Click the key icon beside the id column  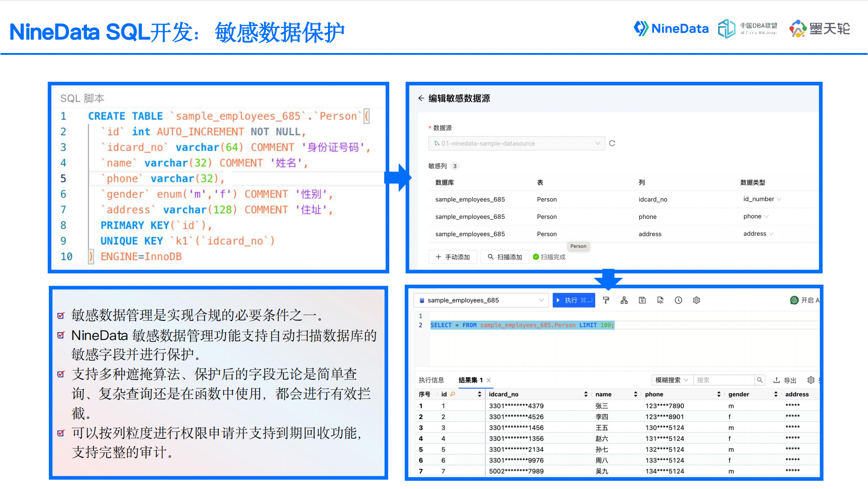point(453,394)
